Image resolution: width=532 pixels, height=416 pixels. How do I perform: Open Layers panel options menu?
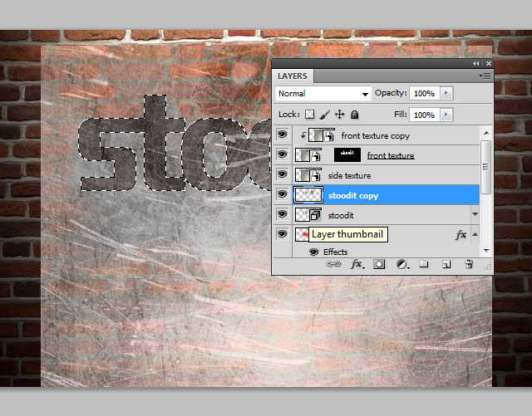point(485,76)
